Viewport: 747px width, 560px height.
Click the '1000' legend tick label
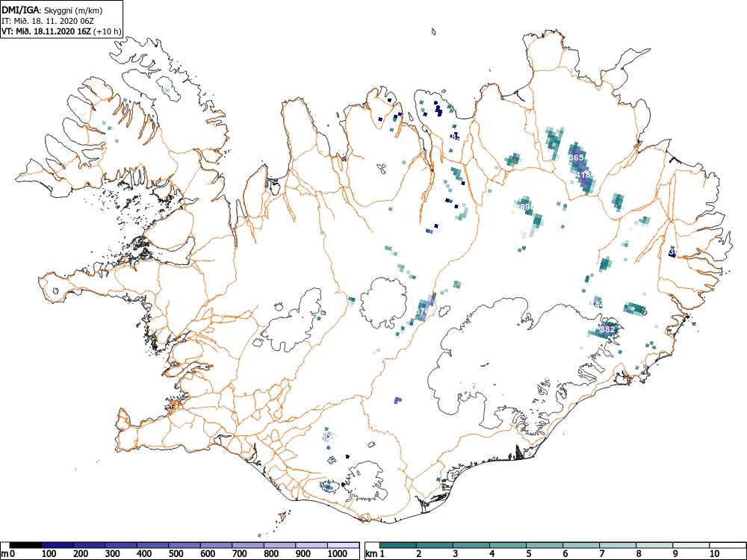338,554
